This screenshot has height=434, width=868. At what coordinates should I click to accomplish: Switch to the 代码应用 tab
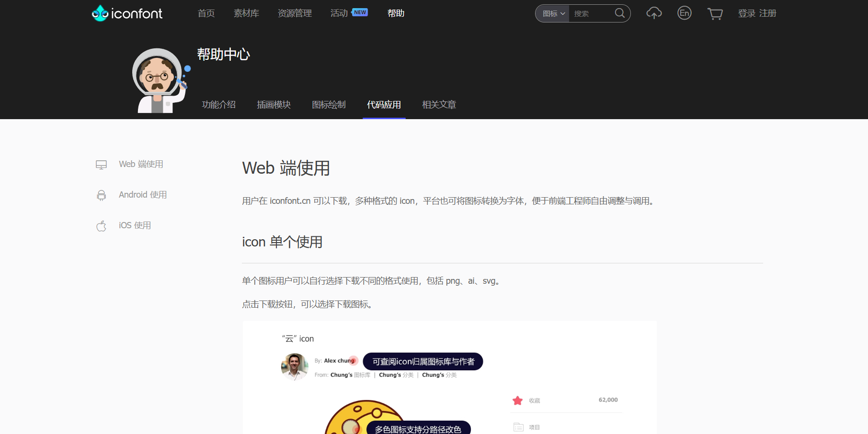(x=384, y=105)
